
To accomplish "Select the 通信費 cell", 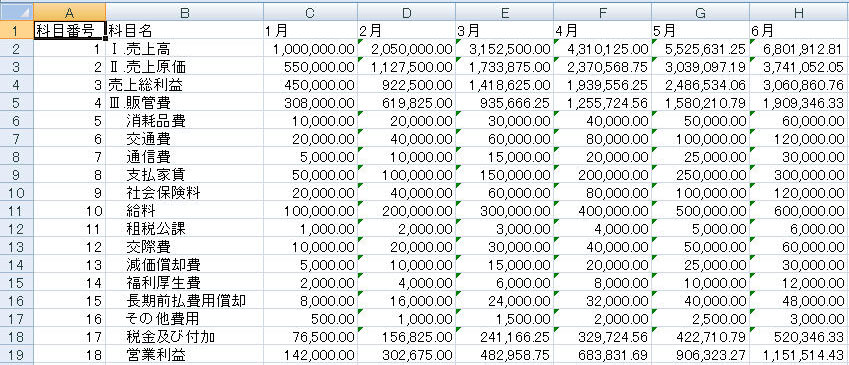I will pyautogui.click(x=185, y=157).
